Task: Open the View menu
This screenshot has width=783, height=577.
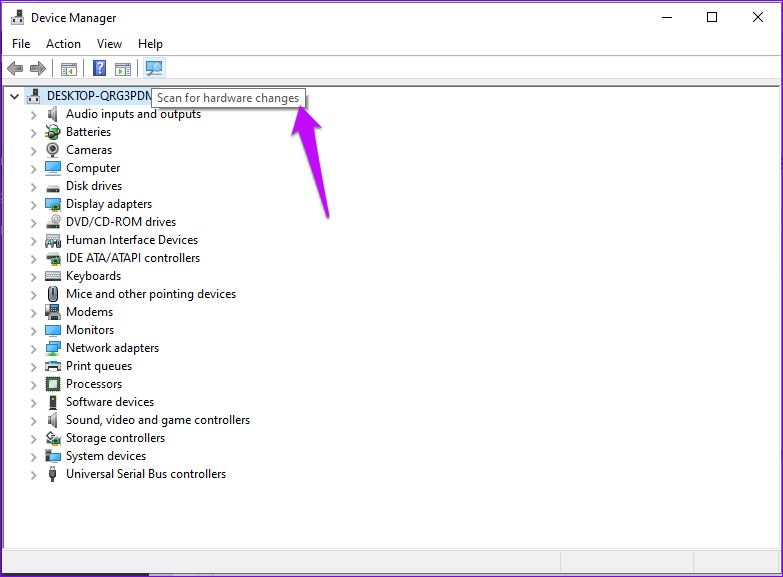Action: point(109,44)
